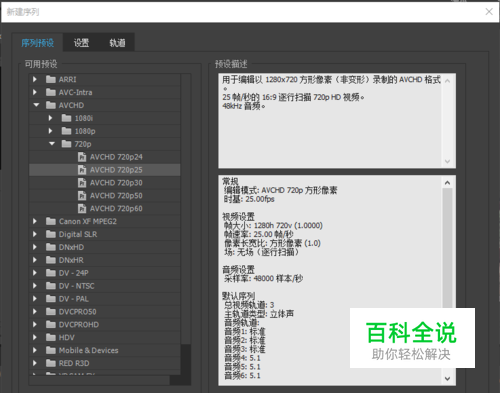Select the AVCHD 720p60 preset name

pos(116,209)
